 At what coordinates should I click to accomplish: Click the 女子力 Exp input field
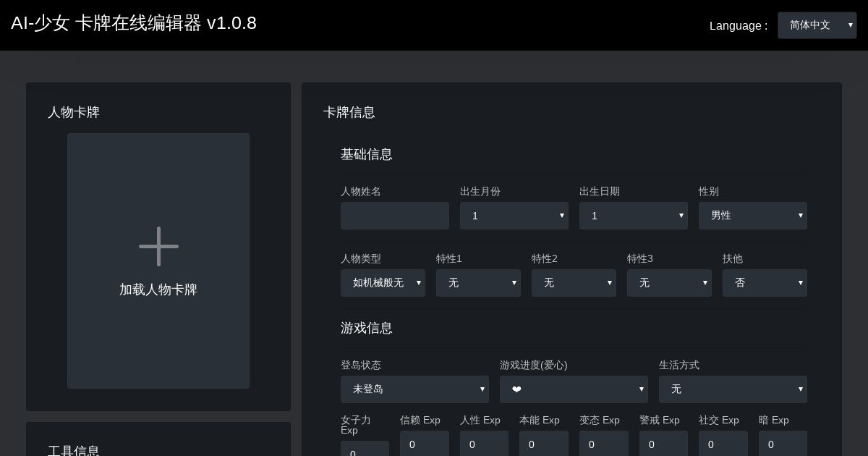coord(365,449)
